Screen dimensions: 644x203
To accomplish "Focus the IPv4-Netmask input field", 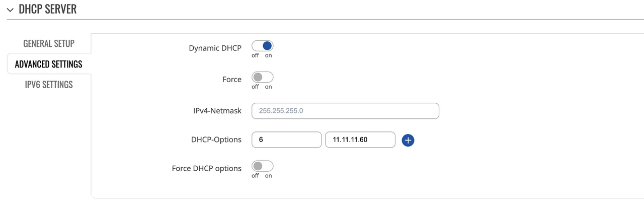I will (x=345, y=111).
